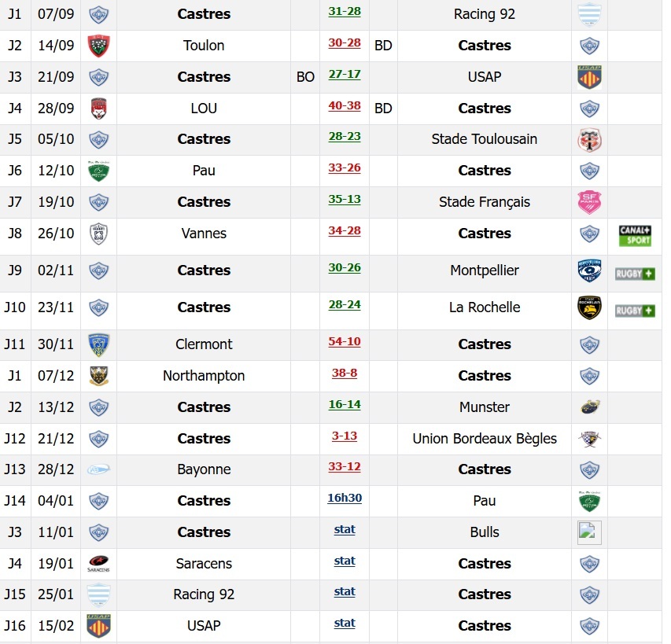Click the Vannes club logo
The image size is (671, 644).
[99, 234]
